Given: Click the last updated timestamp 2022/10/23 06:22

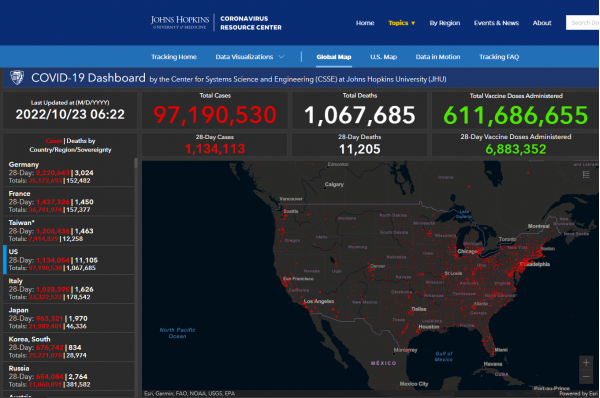Looking at the screenshot, I should pos(70,114).
